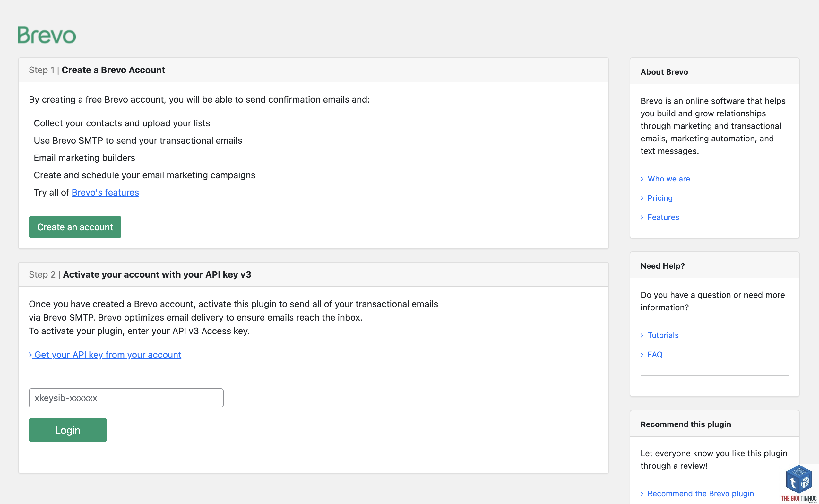Click 'Email marketing builders' list item

click(x=84, y=158)
